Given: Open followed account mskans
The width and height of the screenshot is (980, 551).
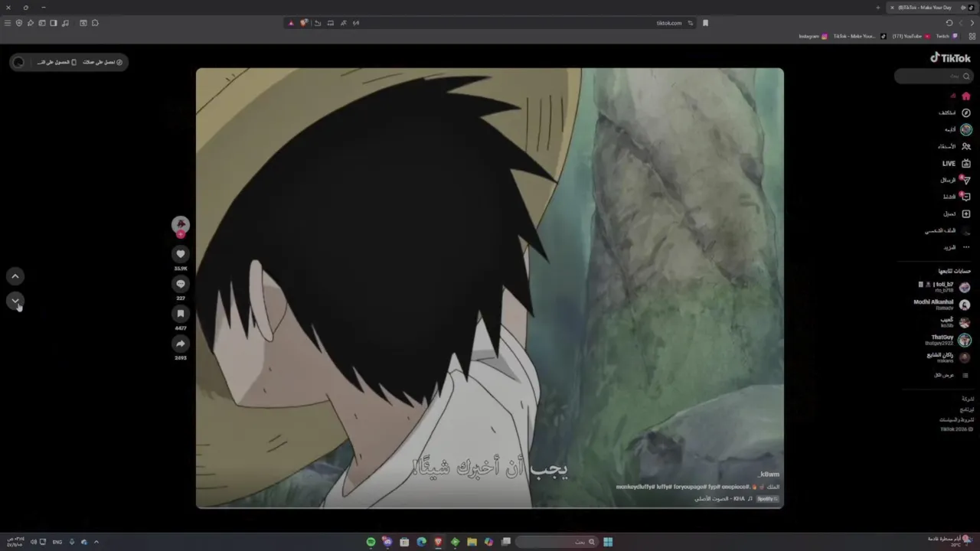Looking at the screenshot, I should point(949,357).
